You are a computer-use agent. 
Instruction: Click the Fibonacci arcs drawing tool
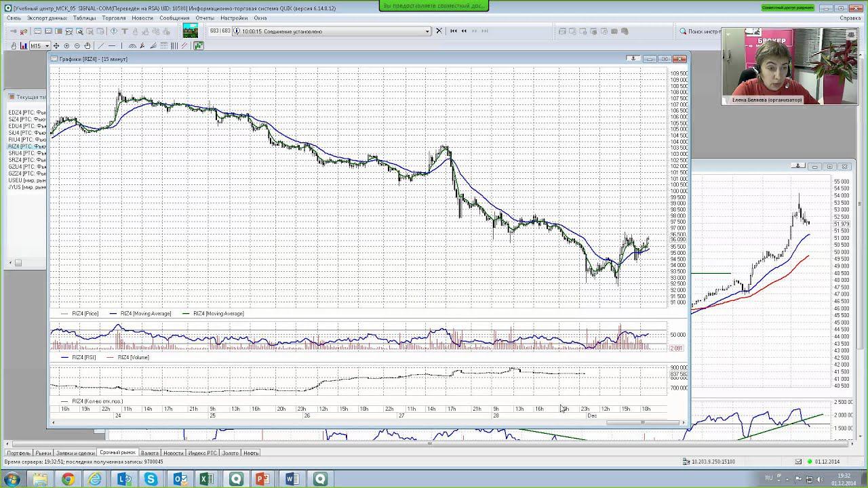[x=132, y=45]
